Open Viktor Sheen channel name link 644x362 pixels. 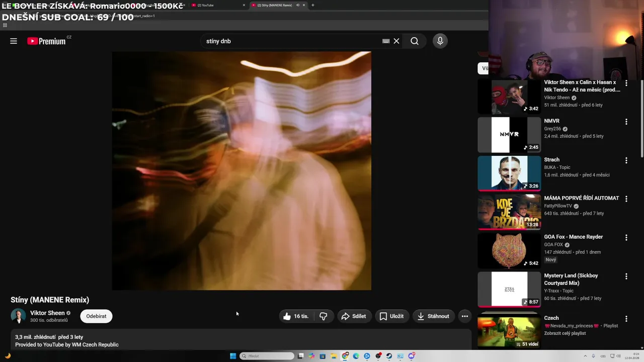coord(47,313)
